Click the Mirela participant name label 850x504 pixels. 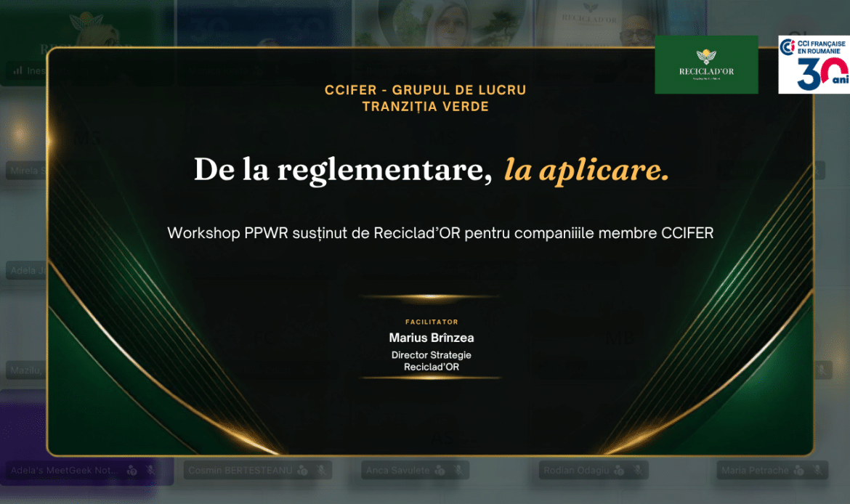click(x=28, y=171)
